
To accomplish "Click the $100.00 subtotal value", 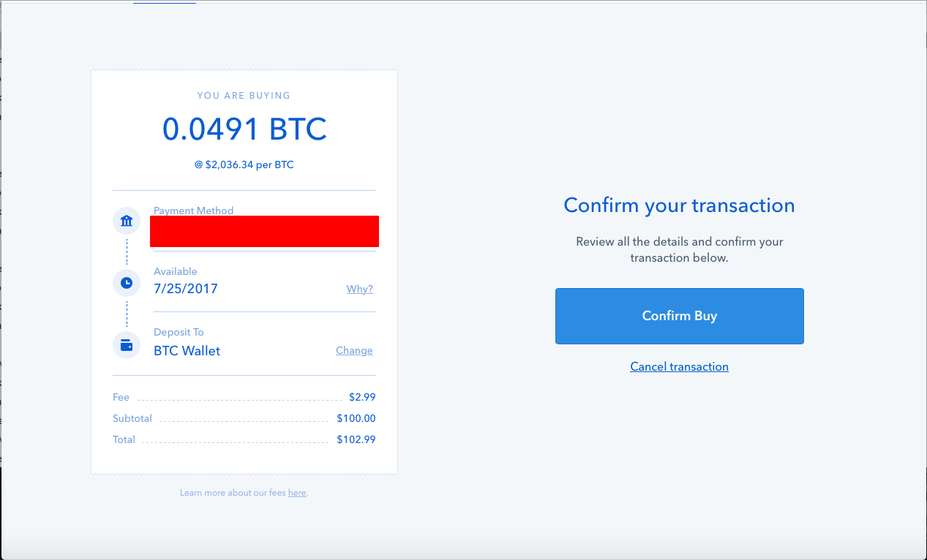I will tap(356, 419).
